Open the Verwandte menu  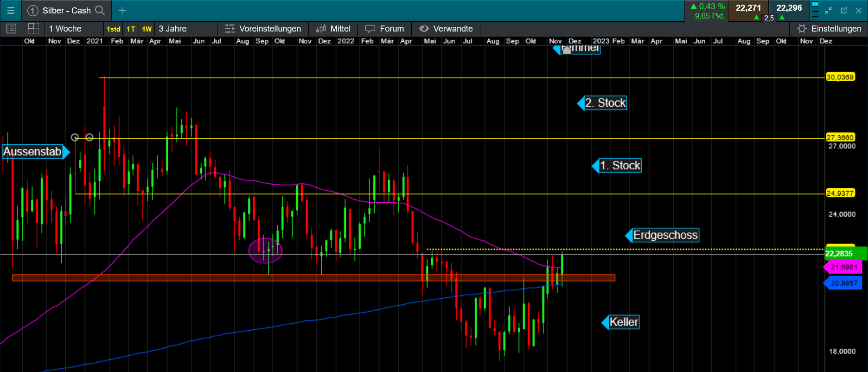[446, 29]
